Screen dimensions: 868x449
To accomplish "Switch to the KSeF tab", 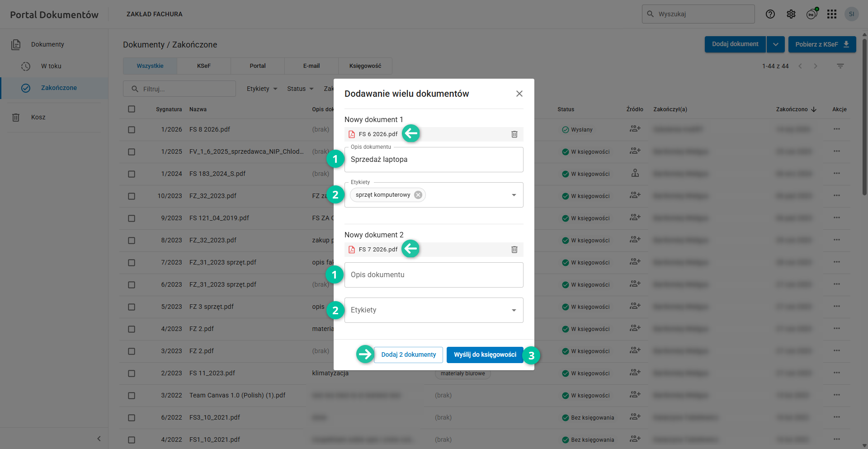I will pyautogui.click(x=203, y=66).
